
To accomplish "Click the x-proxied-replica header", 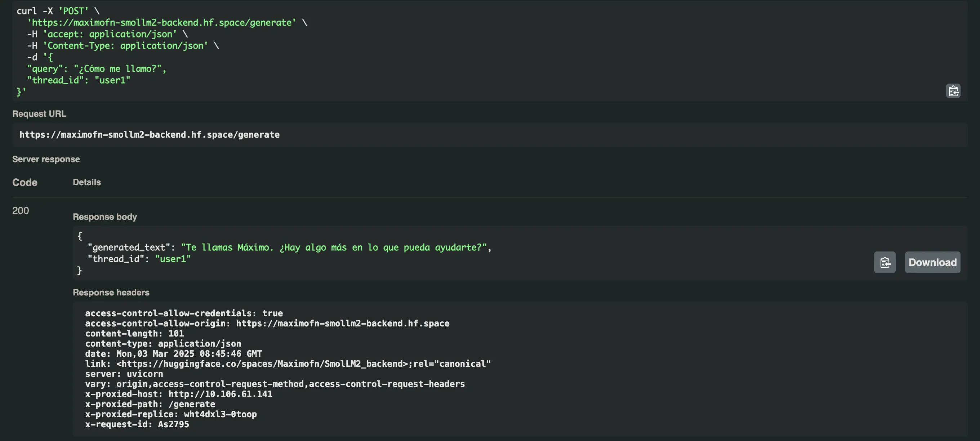I will click(x=171, y=414).
